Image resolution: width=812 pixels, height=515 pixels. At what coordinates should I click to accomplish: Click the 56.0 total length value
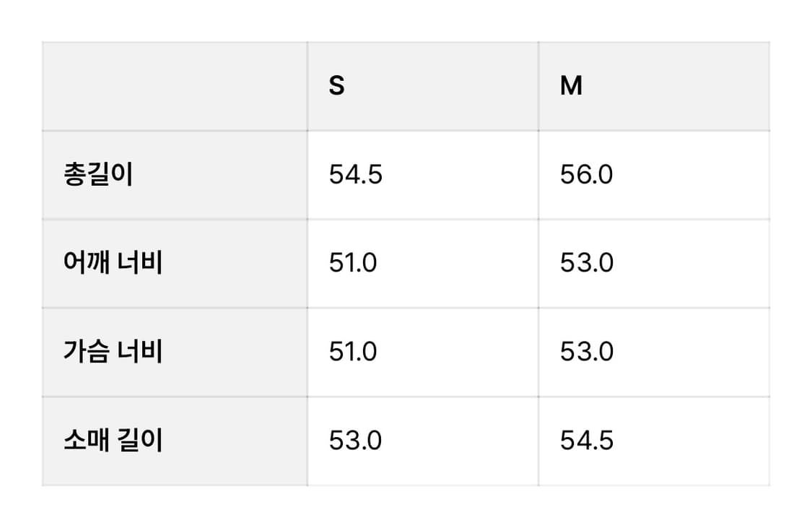(x=586, y=176)
